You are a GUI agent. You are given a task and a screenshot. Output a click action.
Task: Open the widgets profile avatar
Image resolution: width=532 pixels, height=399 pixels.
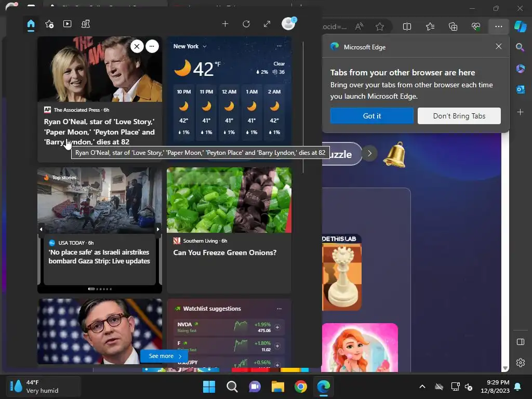pyautogui.click(x=289, y=24)
